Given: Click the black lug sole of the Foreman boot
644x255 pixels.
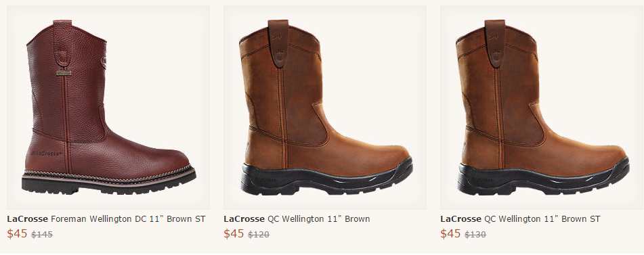Looking at the screenshot, I should 108,184.
